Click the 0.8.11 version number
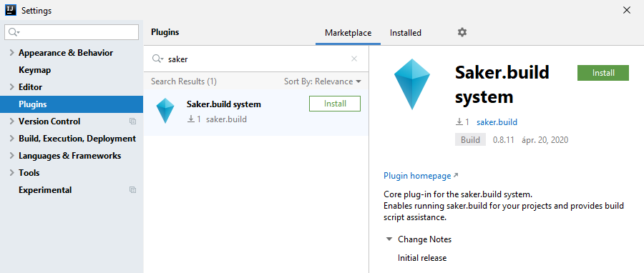This screenshot has width=644, height=273. click(504, 140)
